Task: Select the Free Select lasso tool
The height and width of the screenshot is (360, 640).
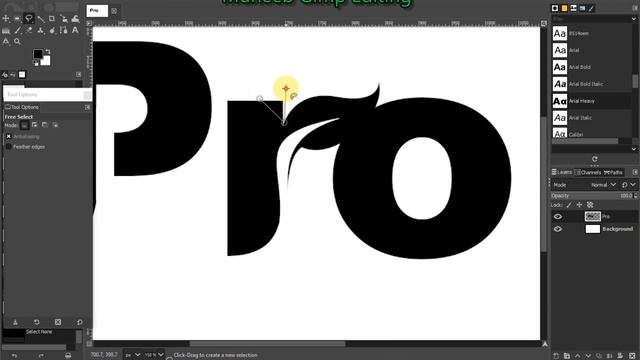Action: (29, 18)
